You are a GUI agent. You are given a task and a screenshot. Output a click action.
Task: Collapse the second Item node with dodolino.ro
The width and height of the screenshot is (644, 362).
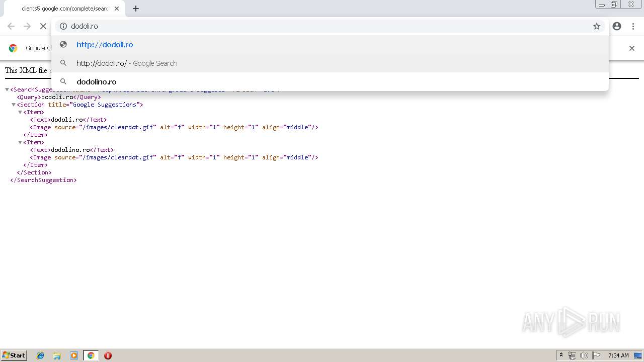point(20,142)
